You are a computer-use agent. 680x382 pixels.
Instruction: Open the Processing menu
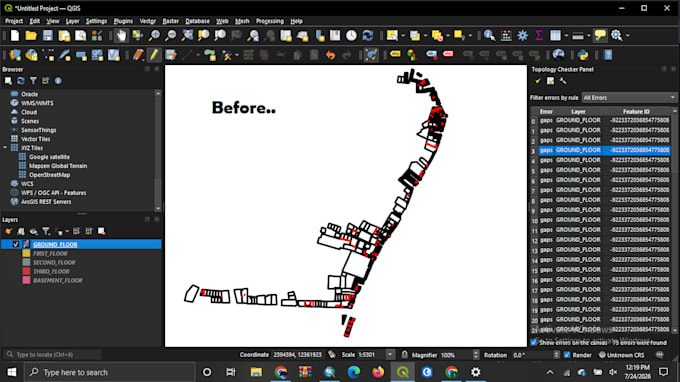(269, 21)
